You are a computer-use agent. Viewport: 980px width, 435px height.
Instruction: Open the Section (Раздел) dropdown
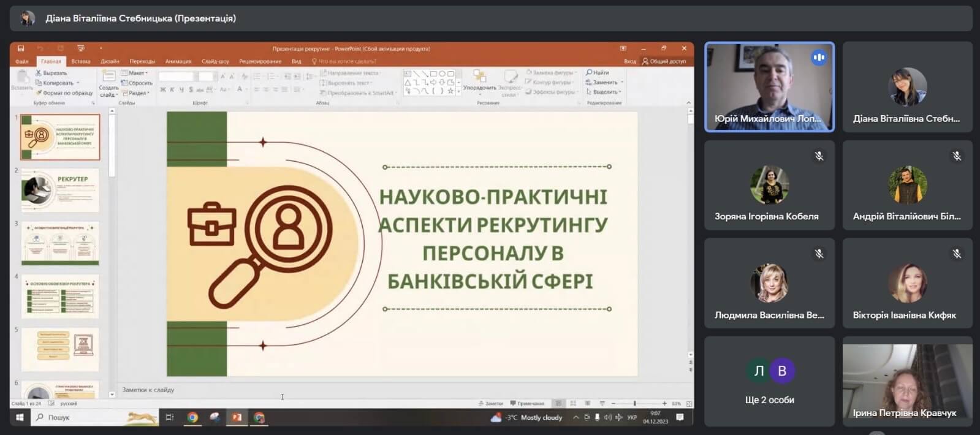[x=137, y=93]
